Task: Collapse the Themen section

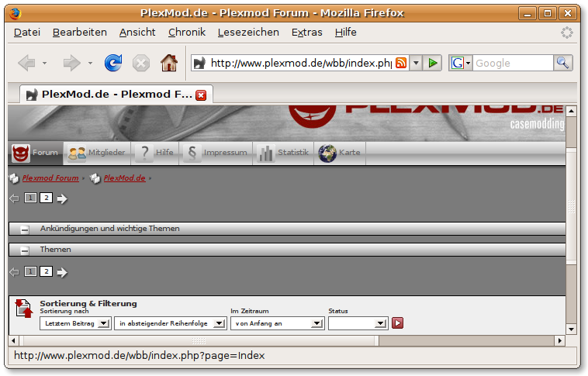Action: point(24,250)
